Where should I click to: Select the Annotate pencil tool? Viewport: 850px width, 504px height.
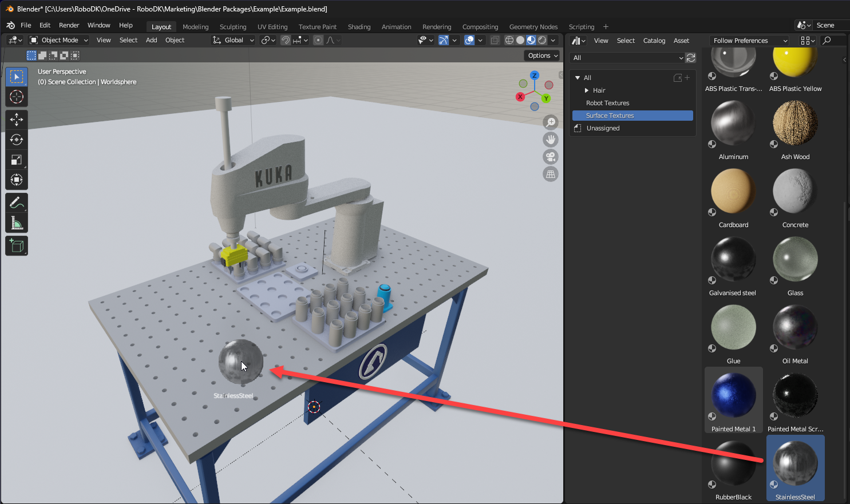[x=17, y=203]
